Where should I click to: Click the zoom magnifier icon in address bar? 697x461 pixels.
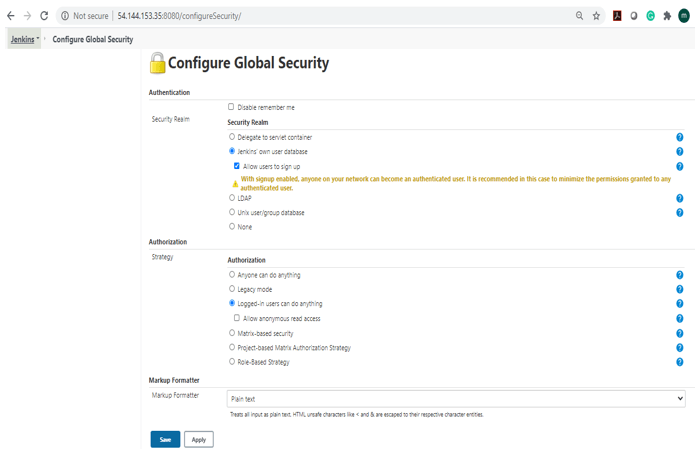pyautogui.click(x=579, y=16)
